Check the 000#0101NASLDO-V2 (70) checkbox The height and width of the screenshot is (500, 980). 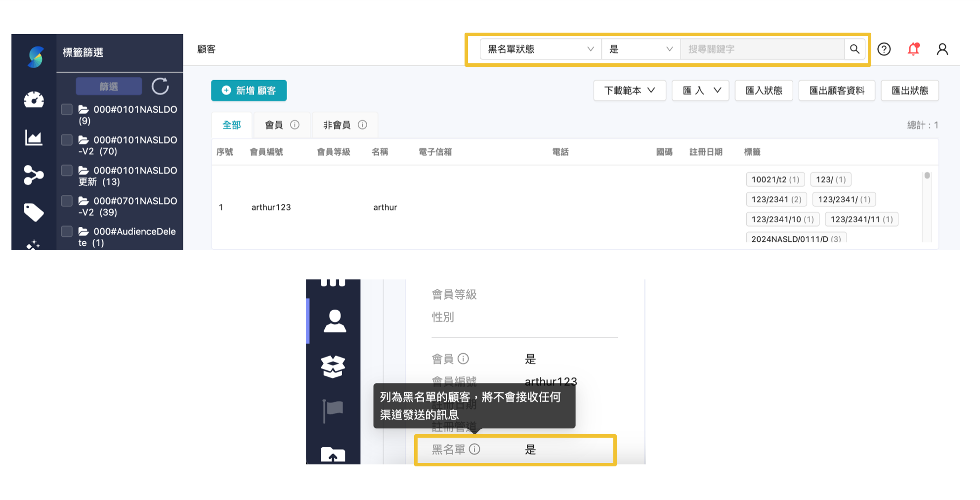pyautogui.click(x=67, y=139)
